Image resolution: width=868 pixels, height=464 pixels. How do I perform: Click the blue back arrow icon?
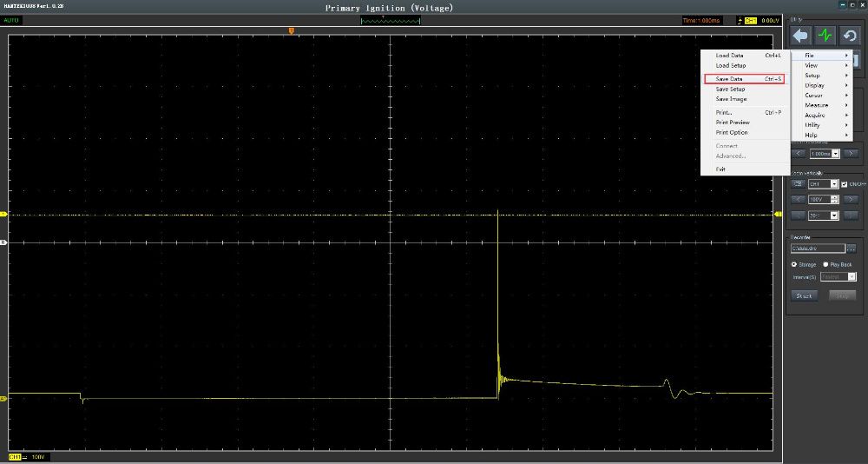799,36
